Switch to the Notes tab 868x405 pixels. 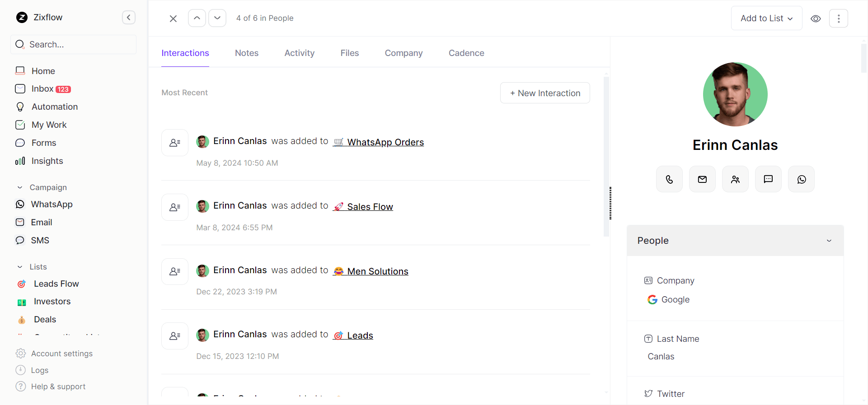click(x=247, y=53)
